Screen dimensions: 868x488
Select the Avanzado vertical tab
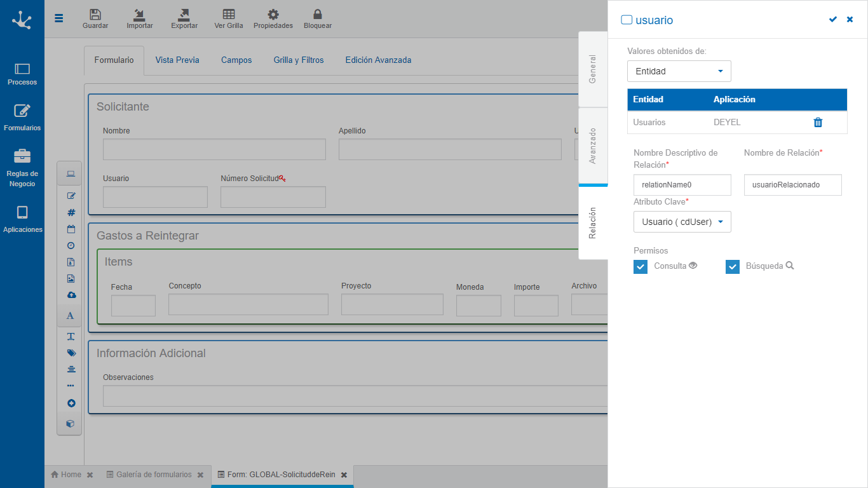(593, 146)
